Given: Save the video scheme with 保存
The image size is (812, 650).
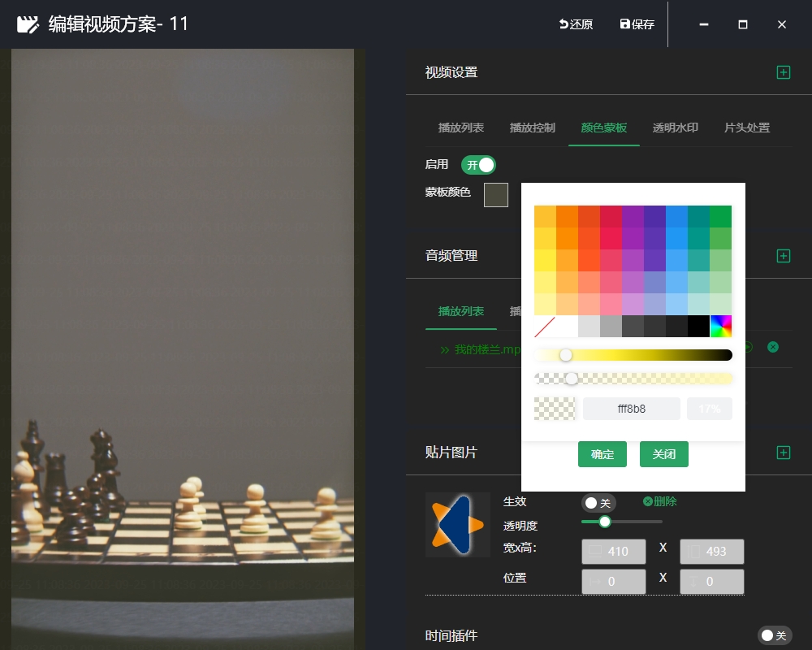Looking at the screenshot, I should point(637,24).
